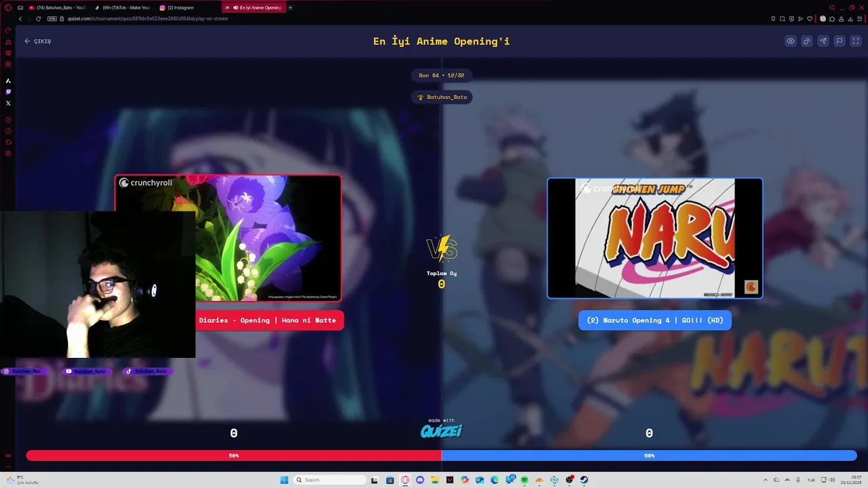Open the extensions cube icon

pos(832,19)
